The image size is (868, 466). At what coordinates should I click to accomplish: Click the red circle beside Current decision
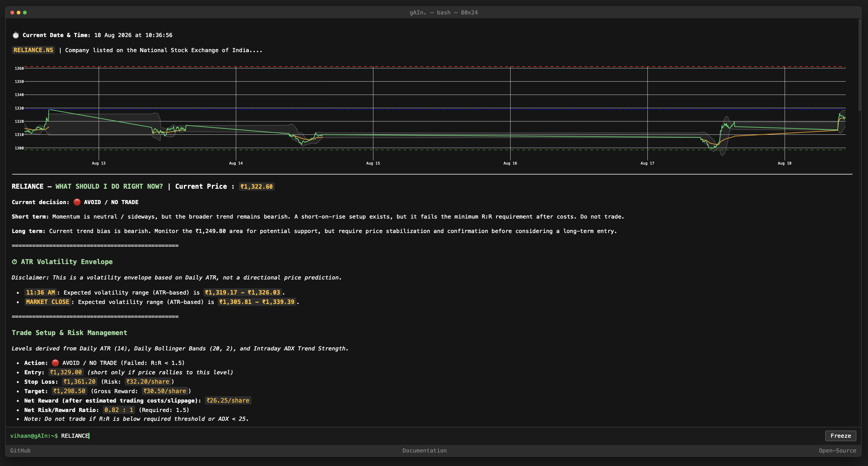[77, 202]
